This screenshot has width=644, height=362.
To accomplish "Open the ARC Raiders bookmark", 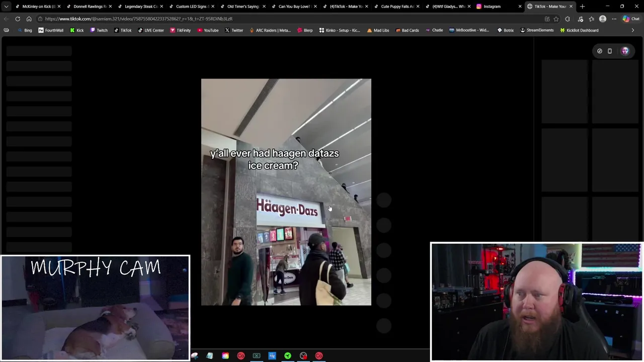I will coord(270,30).
